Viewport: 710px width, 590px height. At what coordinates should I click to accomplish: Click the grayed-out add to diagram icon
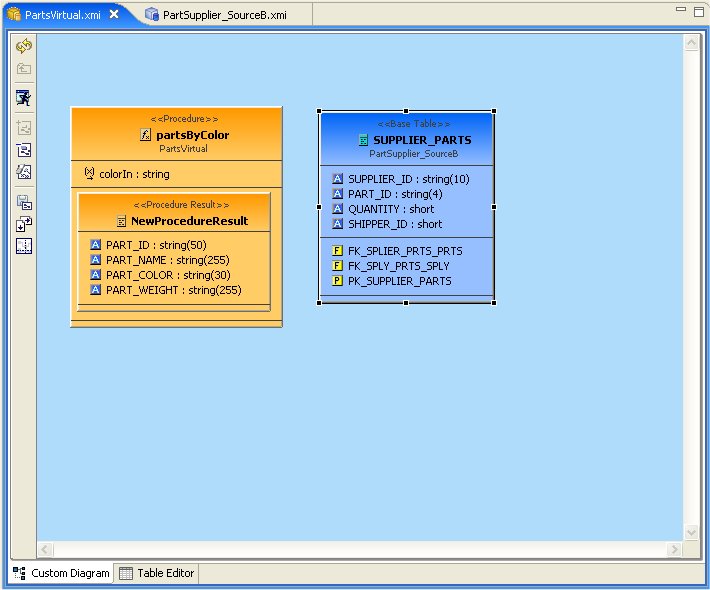point(24,128)
